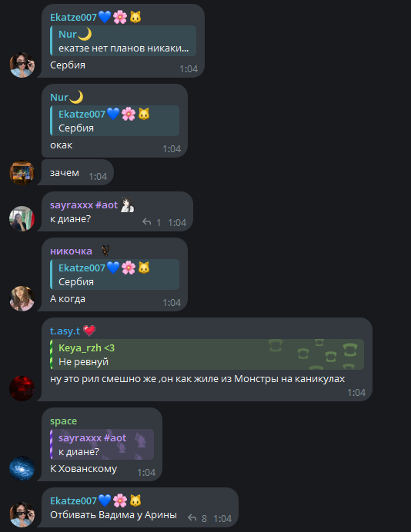Open avatar next to 'зачем' message
Image resolution: width=411 pixels, height=532 pixels.
click(22, 173)
